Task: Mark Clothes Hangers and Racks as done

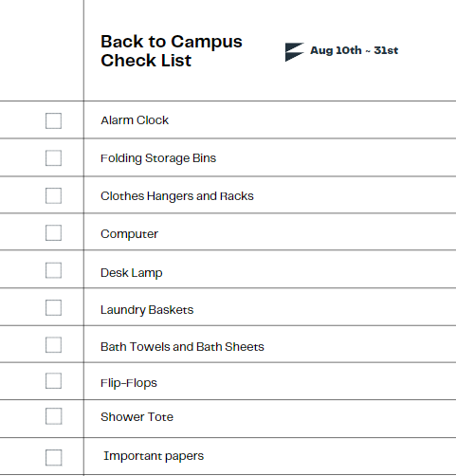Action: tap(53, 195)
